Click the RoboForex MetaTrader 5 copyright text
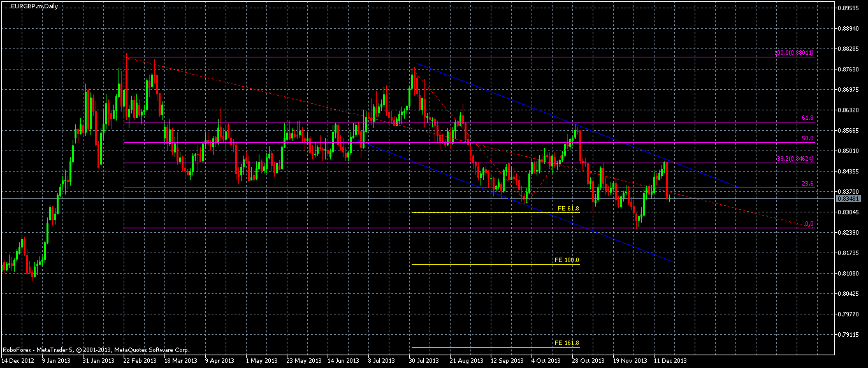The height and width of the screenshot is (368, 868). click(x=96, y=350)
